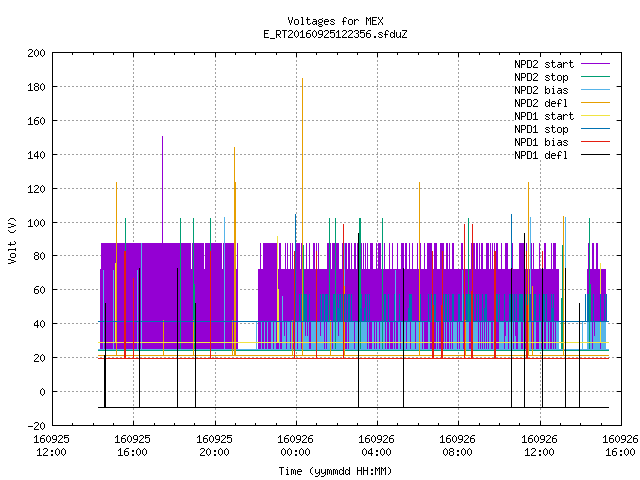The width and height of the screenshot is (640, 480).
Task: Click the NPD2 defl orange legend line
Action: click(595, 103)
